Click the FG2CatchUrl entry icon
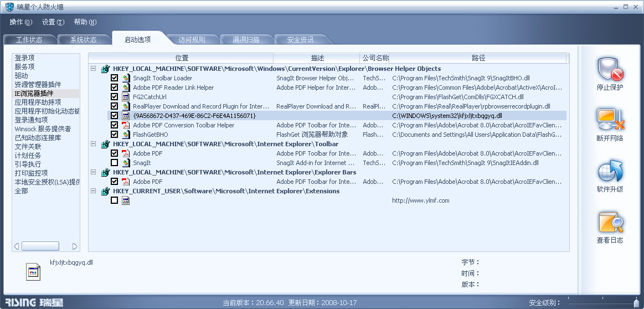644x309 pixels. point(126,97)
